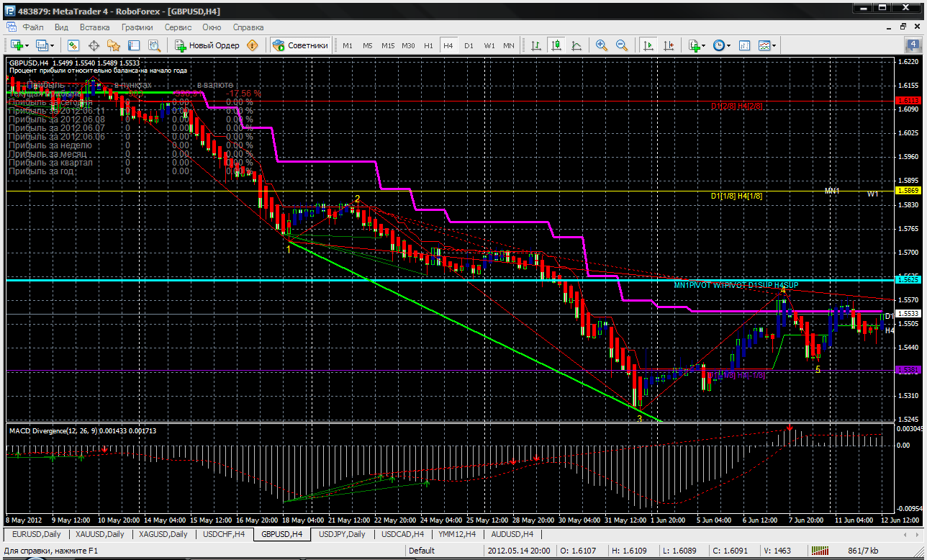Click the MetaTrader icon in the title bar
The width and height of the screenshot is (927, 560).
click(x=10, y=11)
